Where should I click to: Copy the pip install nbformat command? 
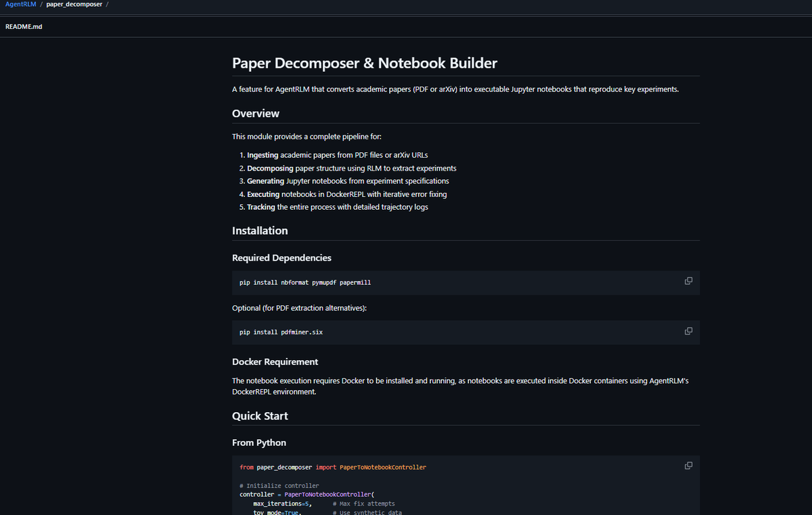click(688, 281)
